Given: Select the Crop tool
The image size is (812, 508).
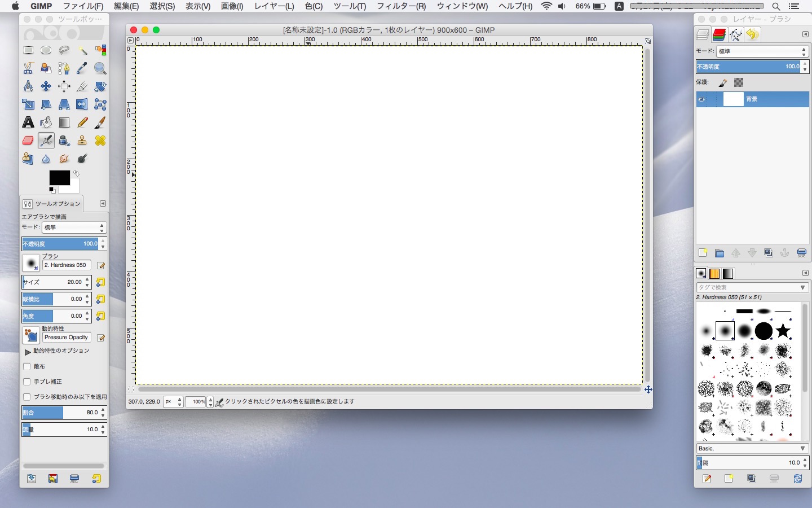Looking at the screenshot, I should click(82, 86).
